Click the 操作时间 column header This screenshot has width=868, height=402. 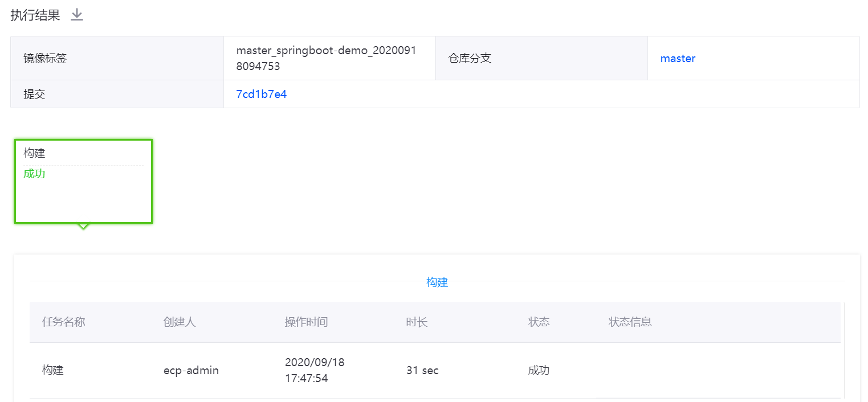point(306,322)
